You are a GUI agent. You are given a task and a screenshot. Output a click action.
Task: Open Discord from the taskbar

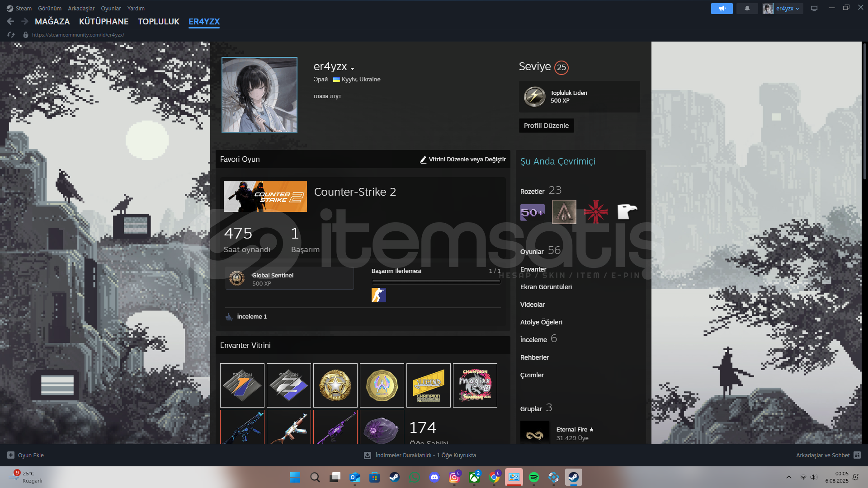434,477
